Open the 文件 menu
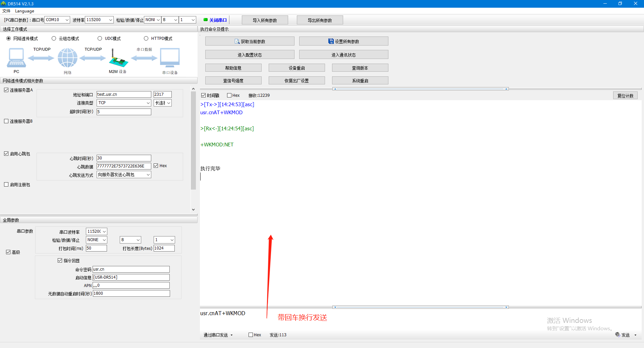Viewport: 644px width, 348px height. tap(6, 11)
